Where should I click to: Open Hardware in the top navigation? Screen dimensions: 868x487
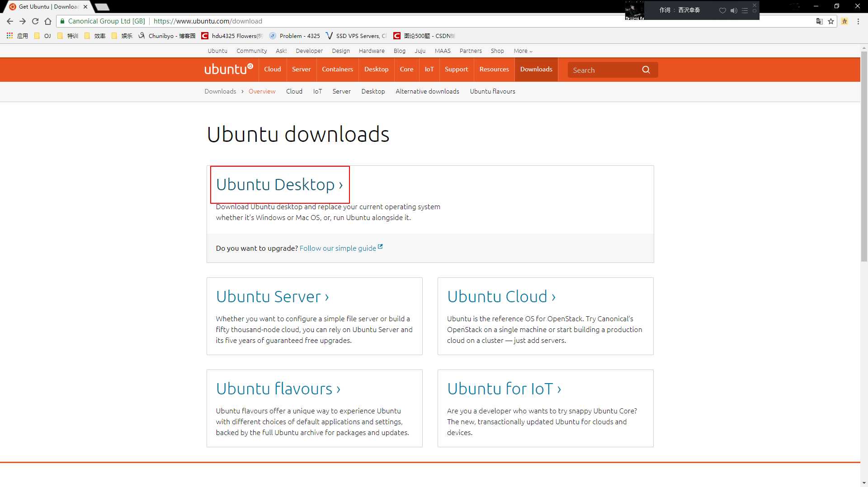pos(372,51)
